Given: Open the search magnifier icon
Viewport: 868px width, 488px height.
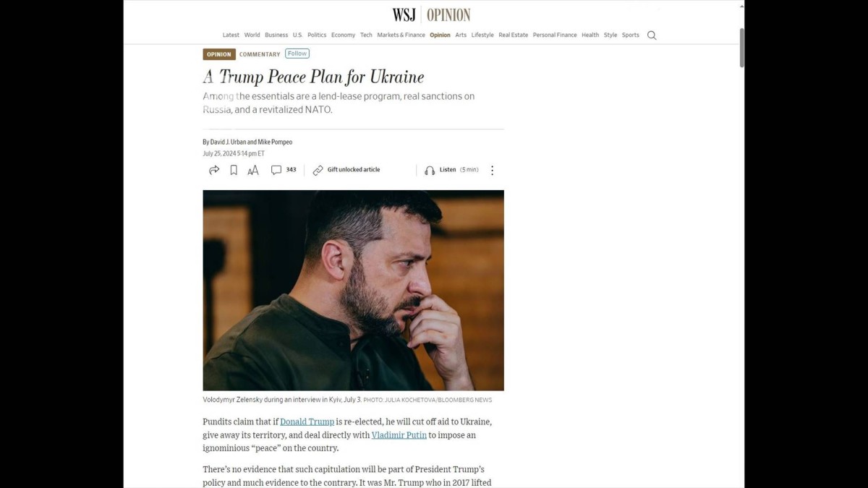Looking at the screenshot, I should pos(652,35).
